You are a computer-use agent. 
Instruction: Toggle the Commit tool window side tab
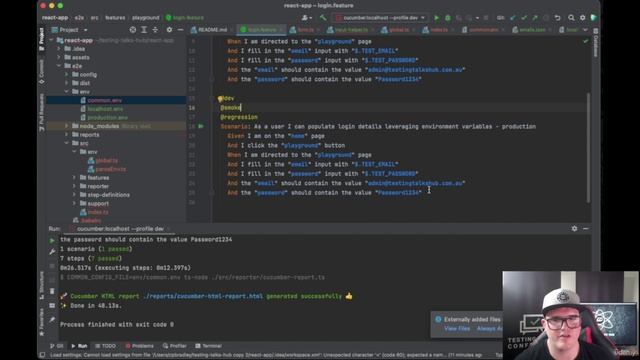(x=42, y=72)
